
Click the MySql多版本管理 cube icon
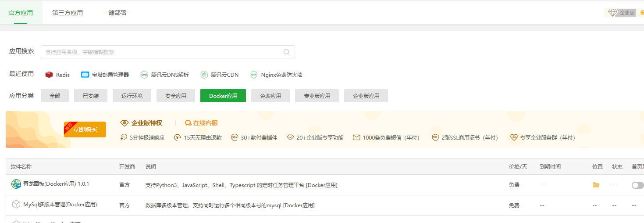click(16, 205)
